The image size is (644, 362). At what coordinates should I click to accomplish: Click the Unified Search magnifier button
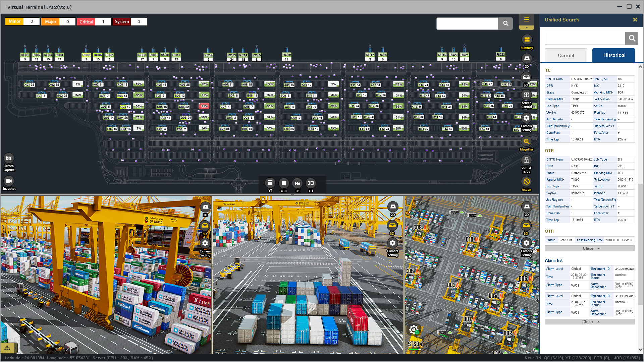tap(632, 39)
